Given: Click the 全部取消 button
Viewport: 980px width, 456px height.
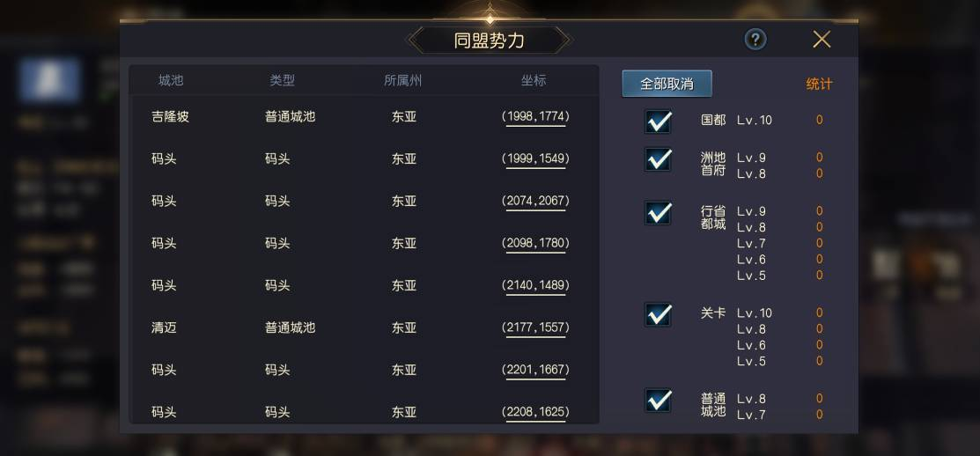Looking at the screenshot, I should 667,84.
